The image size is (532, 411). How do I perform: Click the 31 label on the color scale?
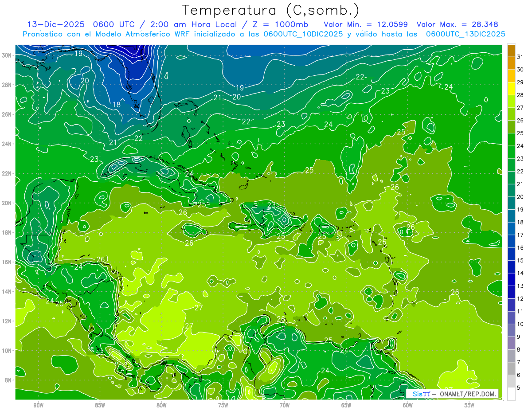point(520,56)
